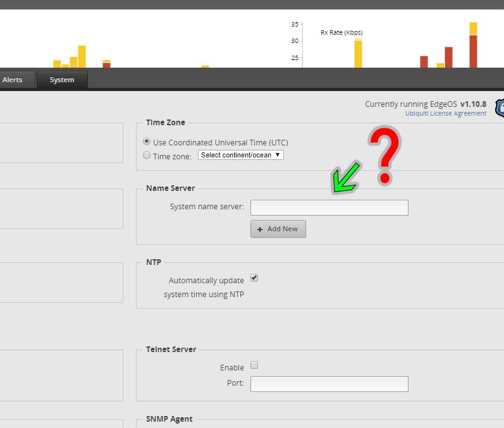This screenshot has width=504, height=428.
Task: Switch to the System tab
Action: coord(62,80)
